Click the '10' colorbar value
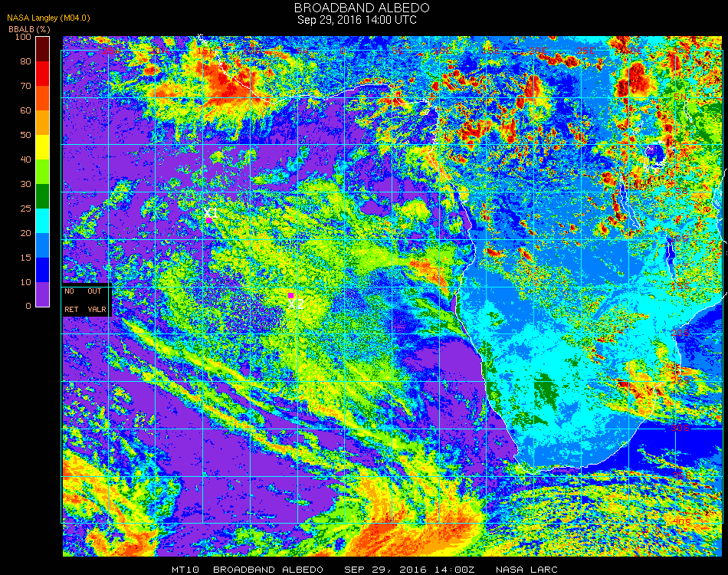Screen dimensions: 728x575 tap(25, 282)
